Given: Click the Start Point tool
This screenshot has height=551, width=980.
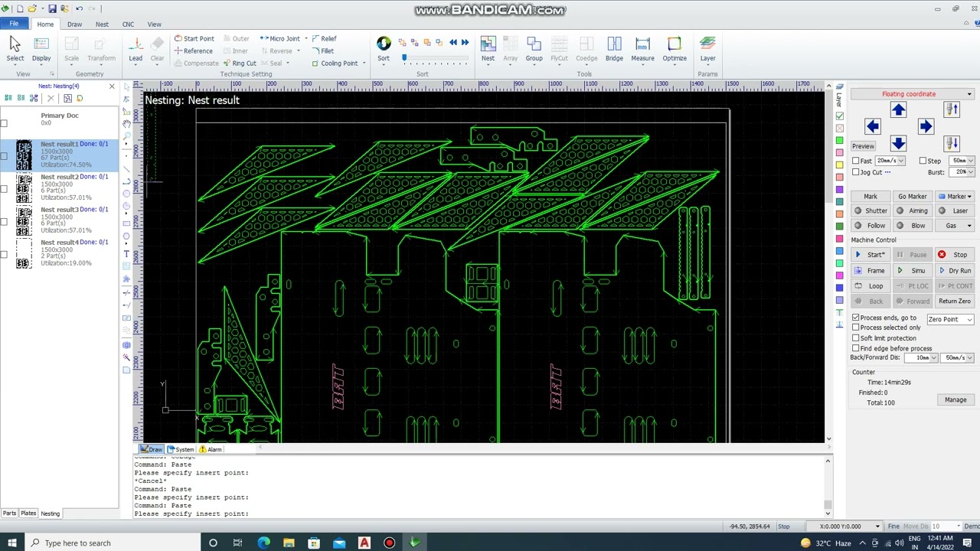Looking at the screenshot, I should click(x=194, y=38).
